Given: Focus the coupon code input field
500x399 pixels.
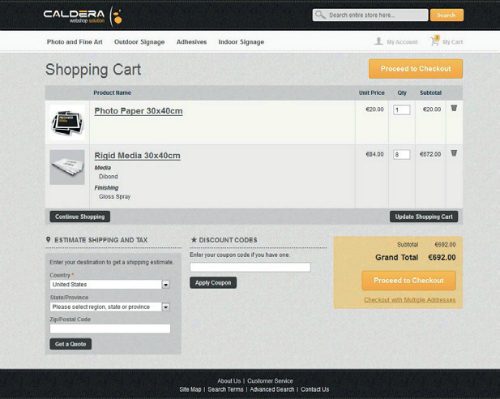Looking at the screenshot, I should pyautogui.click(x=250, y=267).
